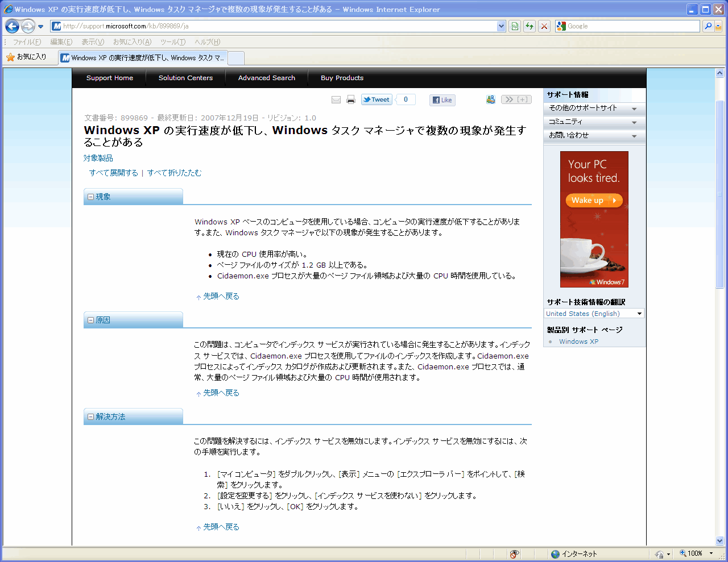Open the recent pages dropdown arrow
Screen dimensions: 728x562
pyautogui.click(x=40, y=26)
